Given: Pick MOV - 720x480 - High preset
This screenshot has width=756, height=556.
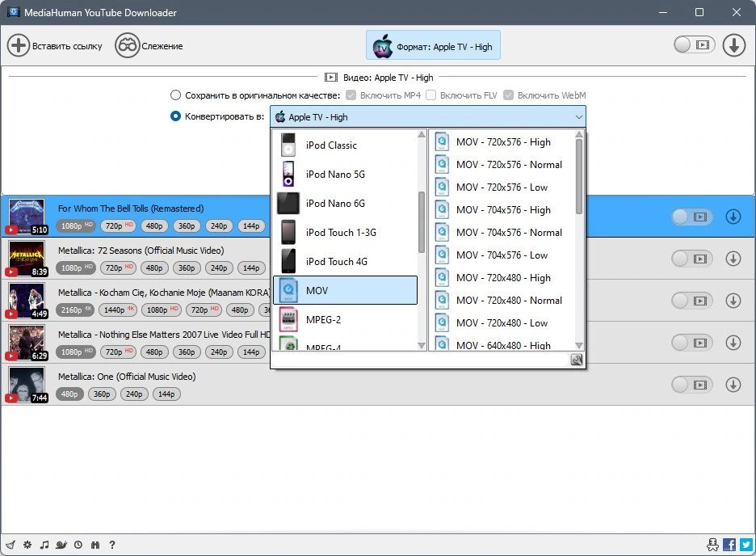Looking at the screenshot, I should pos(502,278).
